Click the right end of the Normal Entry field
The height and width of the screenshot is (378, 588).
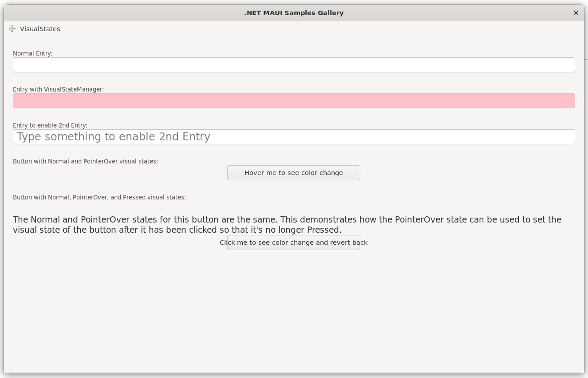[564, 65]
